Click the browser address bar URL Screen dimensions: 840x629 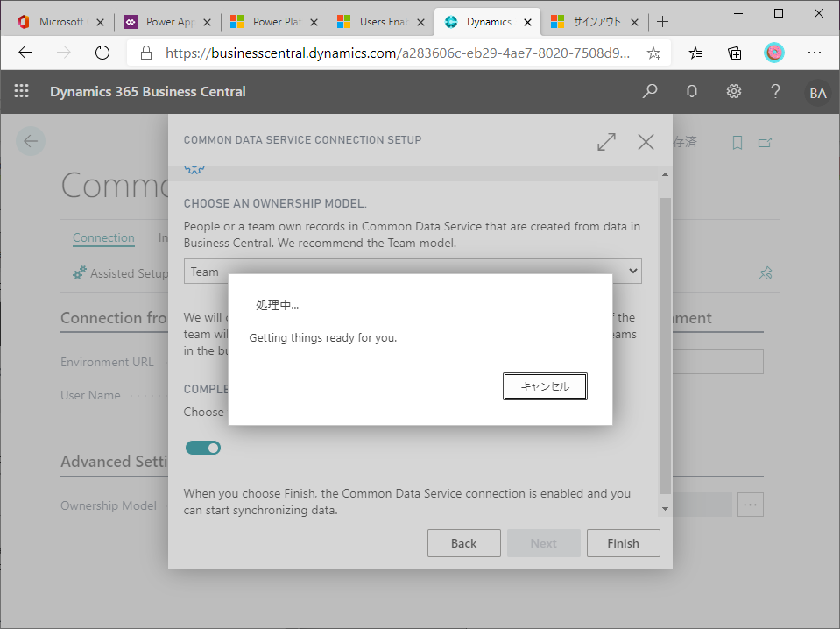[x=398, y=53]
